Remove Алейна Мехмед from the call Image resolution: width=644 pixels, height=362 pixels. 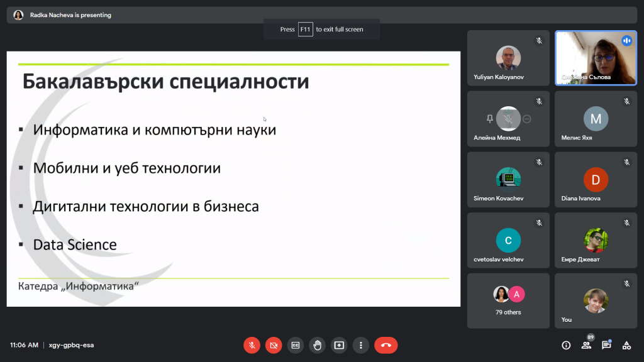(527, 119)
